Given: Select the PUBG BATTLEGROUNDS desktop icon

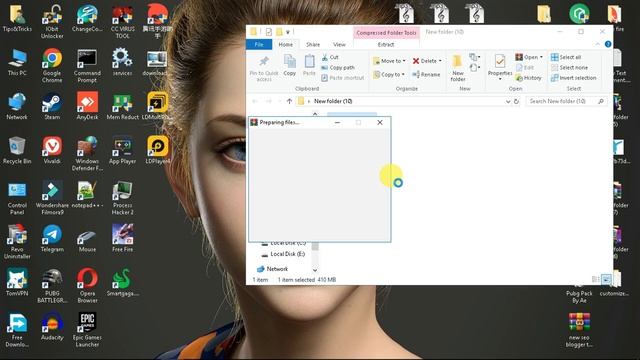Looking at the screenshot, I should pyautogui.click(x=52, y=285).
